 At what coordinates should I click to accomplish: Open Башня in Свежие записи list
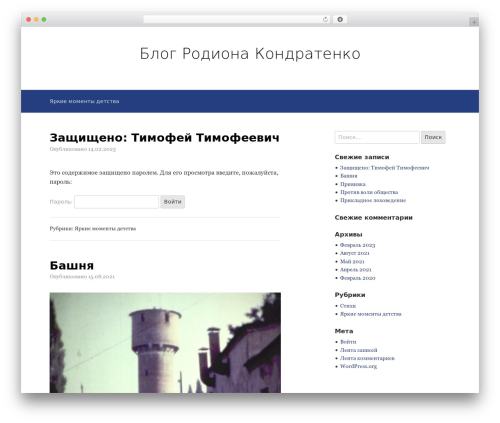[x=349, y=176]
